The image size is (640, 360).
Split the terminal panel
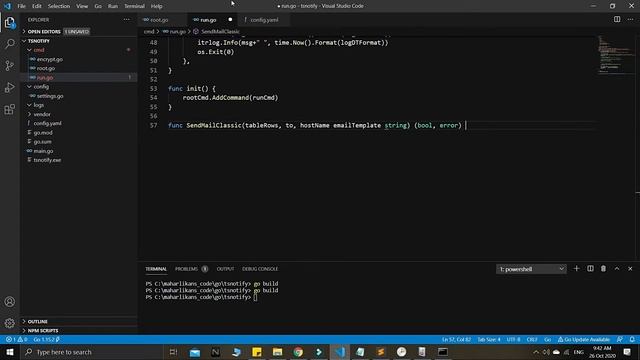coord(590,269)
